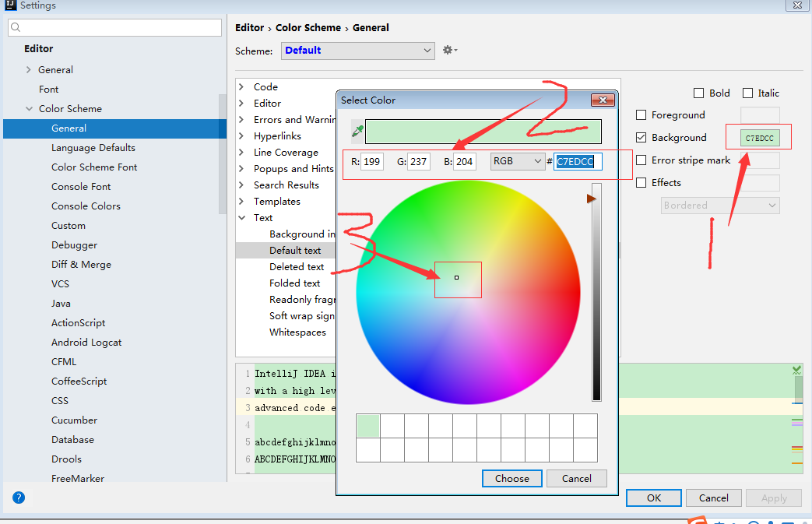
Task: Click the Background C7EDCC color swatch
Action: [760, 138]
